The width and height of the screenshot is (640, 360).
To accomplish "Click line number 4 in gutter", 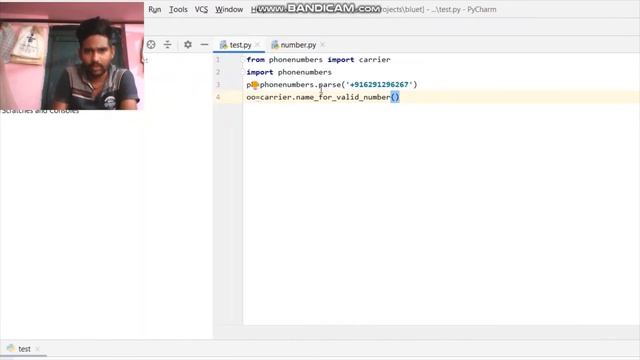I will [218, 97].
